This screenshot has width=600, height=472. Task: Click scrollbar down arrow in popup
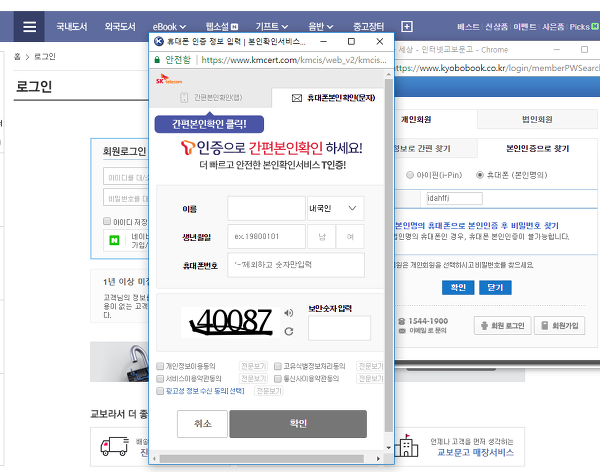pyautogui.click(x=388, y=447)
